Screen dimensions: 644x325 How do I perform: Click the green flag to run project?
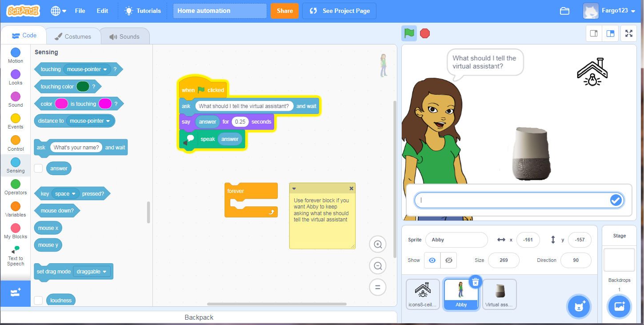pos(409,33)
